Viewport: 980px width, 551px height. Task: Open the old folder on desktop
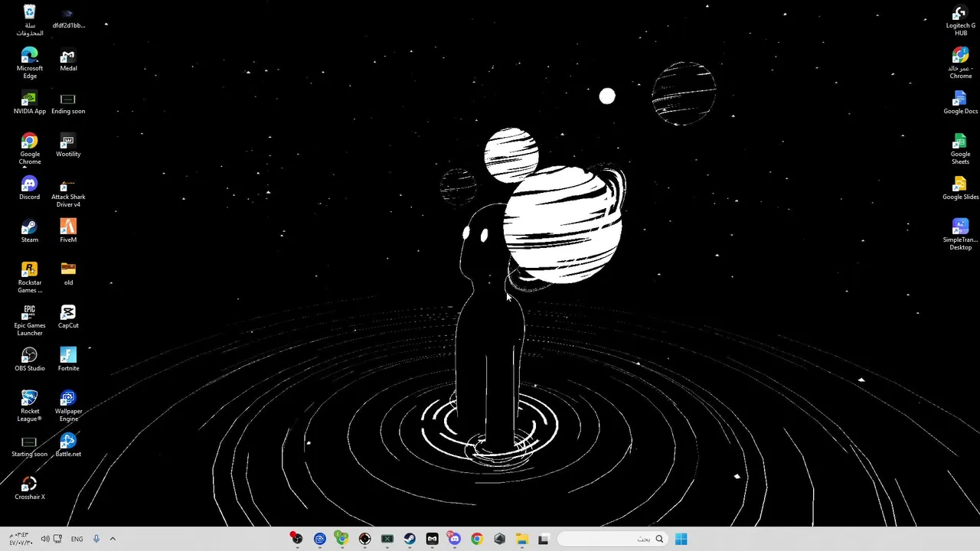[68, 274]
